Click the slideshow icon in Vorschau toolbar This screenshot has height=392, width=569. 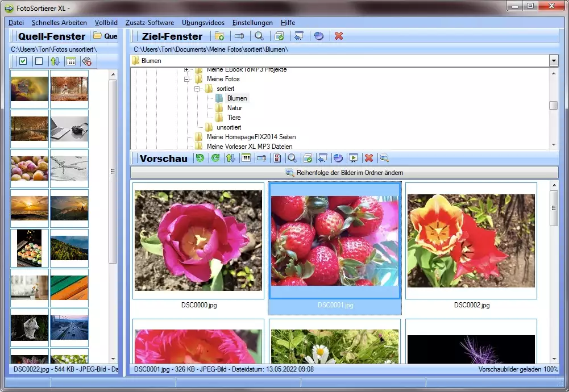(x=354, y=159)
